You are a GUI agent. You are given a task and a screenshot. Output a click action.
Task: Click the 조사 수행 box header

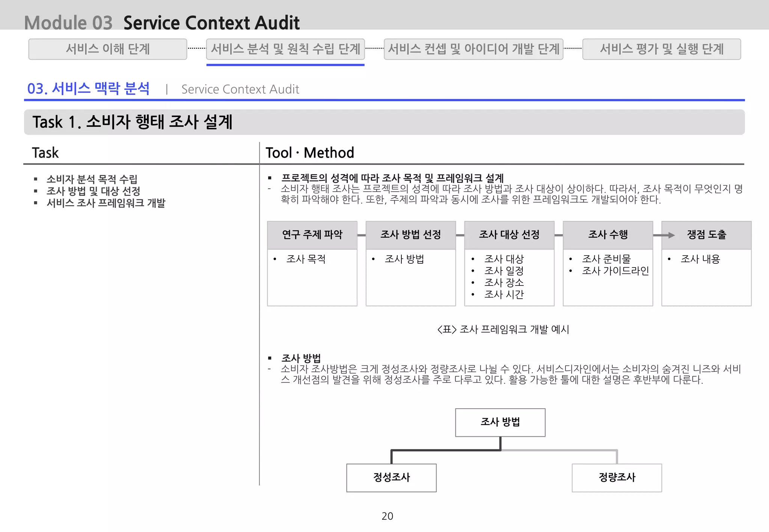click(608, 235)
